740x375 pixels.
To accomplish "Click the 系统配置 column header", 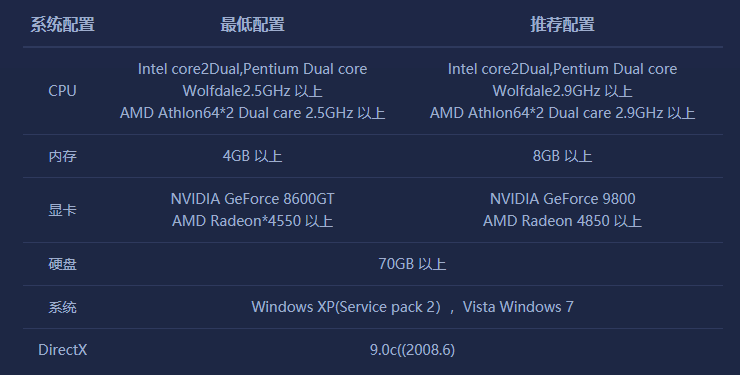I will [x=62, y=25].
